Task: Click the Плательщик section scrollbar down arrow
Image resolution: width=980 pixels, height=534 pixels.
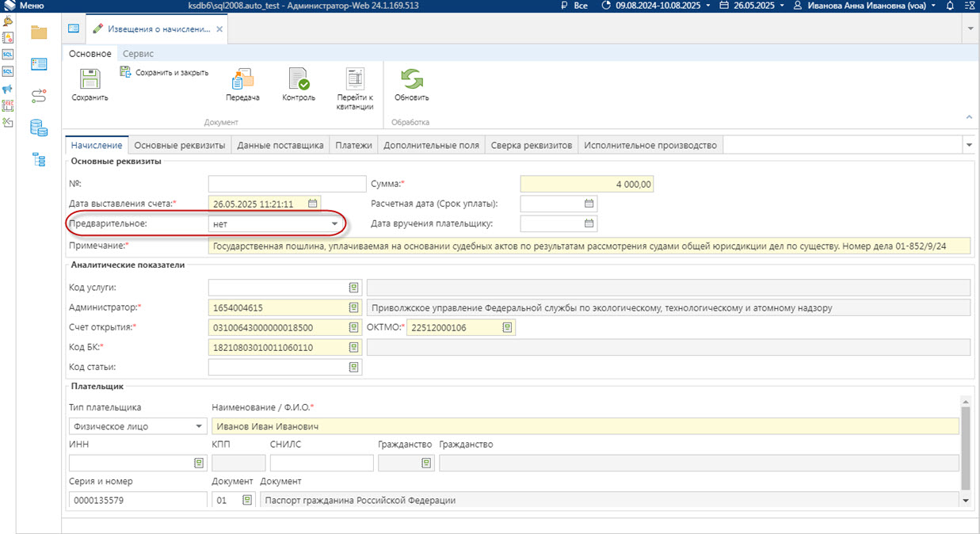Action: point(965,501)
